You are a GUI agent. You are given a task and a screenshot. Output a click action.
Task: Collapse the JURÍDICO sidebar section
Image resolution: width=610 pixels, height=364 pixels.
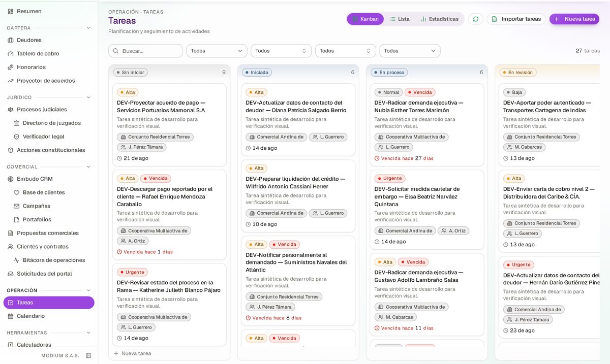pos(88,97)
